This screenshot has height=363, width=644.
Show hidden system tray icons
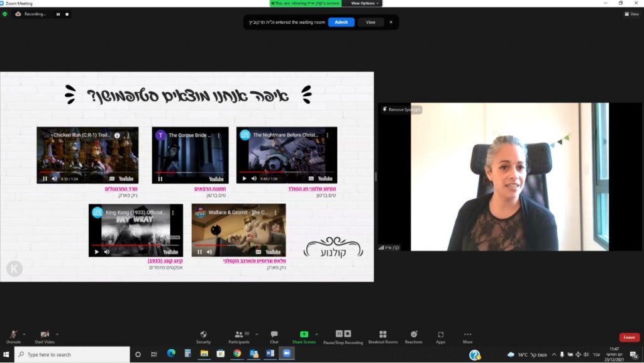tap(553, 354)
